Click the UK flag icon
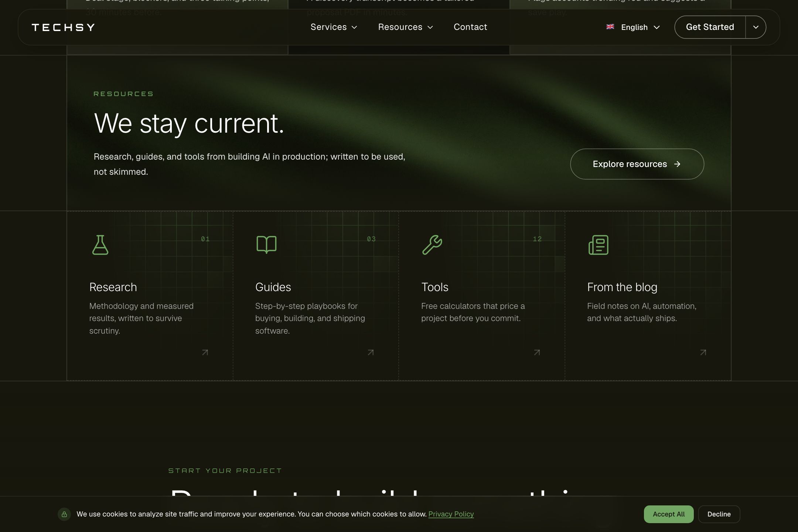The height and width of the screenshot is (532, 798). coord(610,27)
